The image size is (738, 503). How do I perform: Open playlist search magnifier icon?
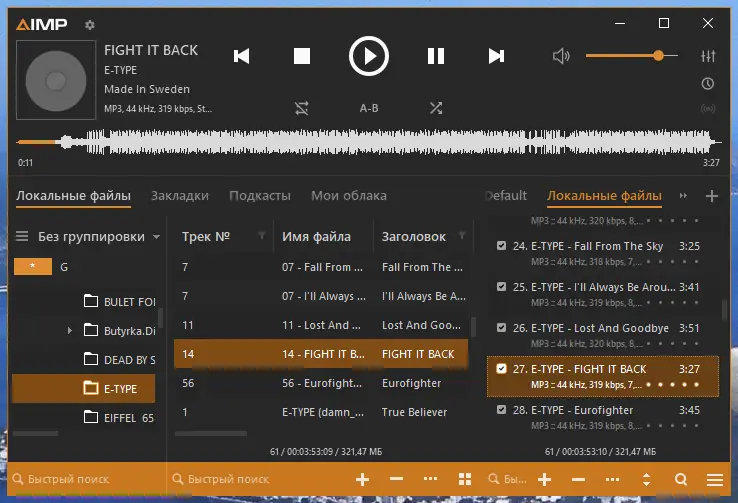click(x=681, y=479)
